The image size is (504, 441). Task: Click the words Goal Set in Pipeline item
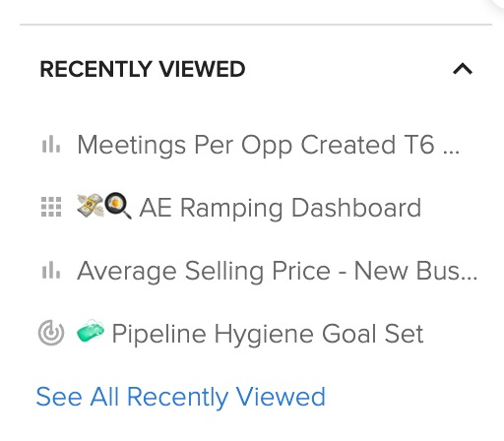[x=373, y=334]
